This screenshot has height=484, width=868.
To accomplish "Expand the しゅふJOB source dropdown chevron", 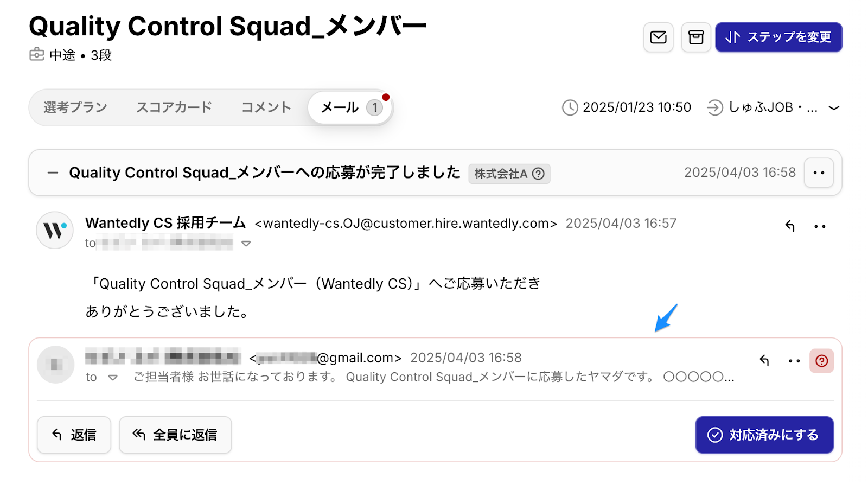I will click(834, 108).
